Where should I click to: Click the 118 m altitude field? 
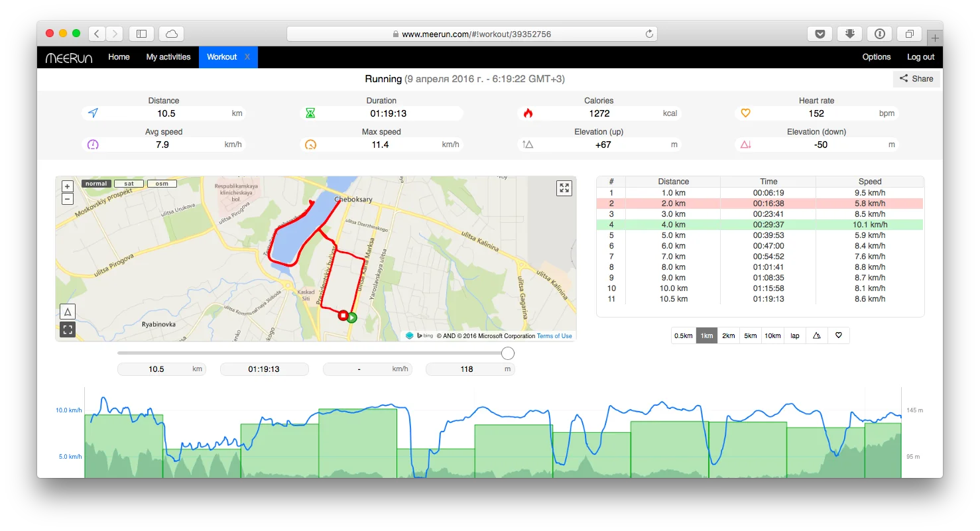[x=470, y=369]
